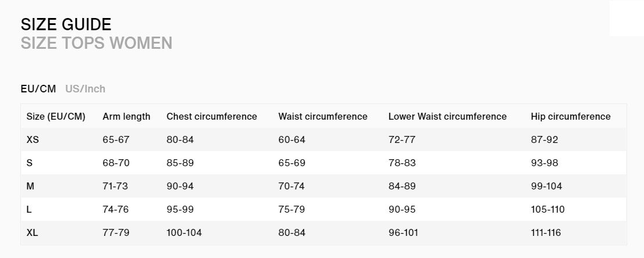Click the XS hip value 87-92
The height and width of the screenshot is (258, 644).
pyautogui.click(x=544, y=140)
